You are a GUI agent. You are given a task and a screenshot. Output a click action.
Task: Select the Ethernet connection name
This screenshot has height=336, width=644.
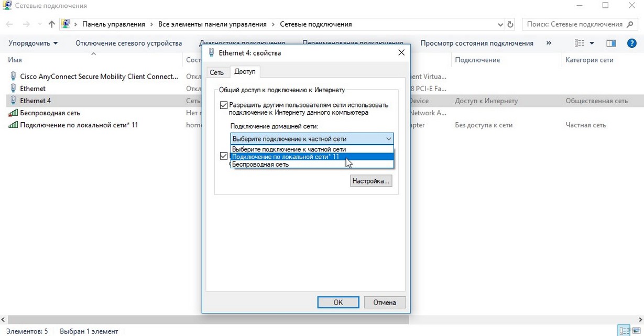point(32,89)
